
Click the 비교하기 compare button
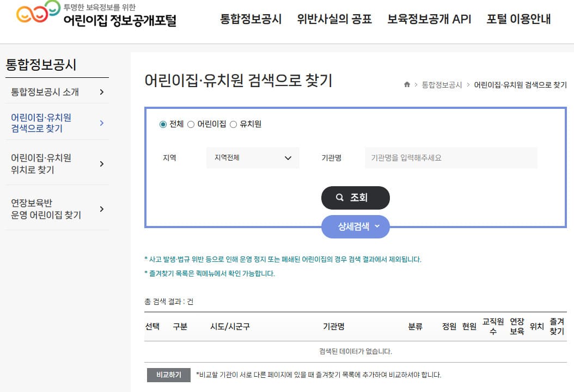pyautogui.click(x=168, y=375)
